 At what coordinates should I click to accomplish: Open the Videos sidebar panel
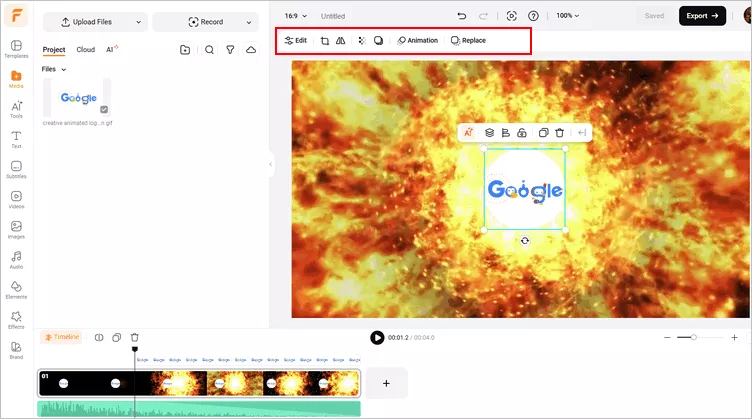point(16,200)
